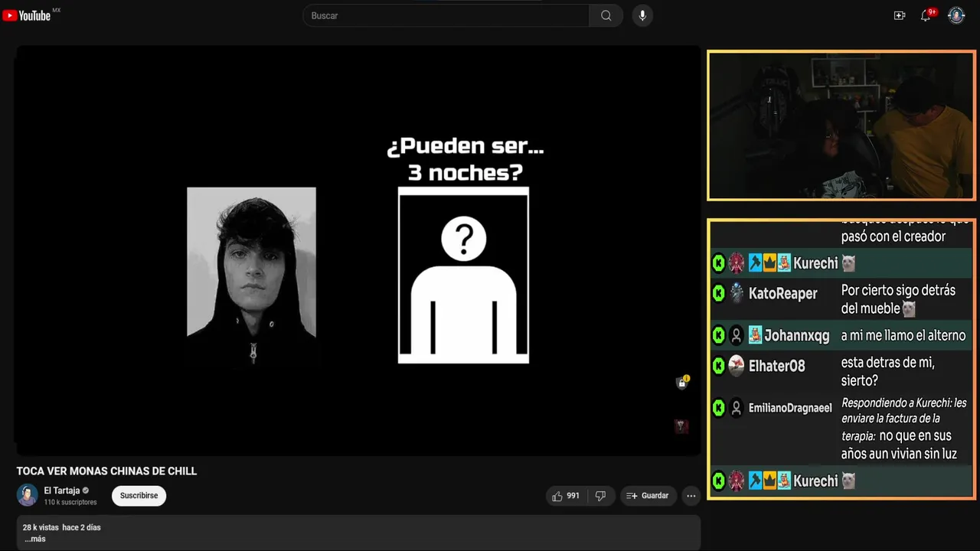The image size is (980, 551).
Task: Open the El Tartaja channel avatar
Action: 28,495
